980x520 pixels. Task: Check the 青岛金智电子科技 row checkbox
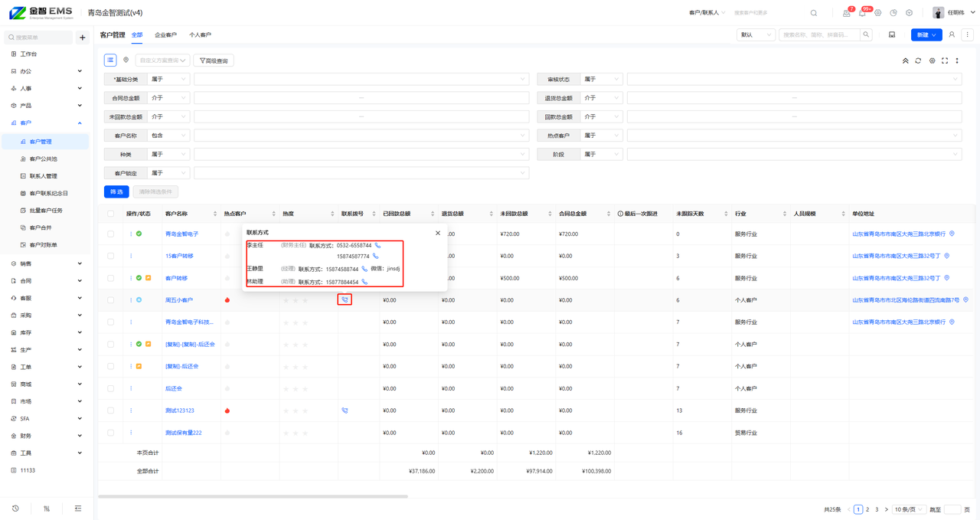coord(111,322)
